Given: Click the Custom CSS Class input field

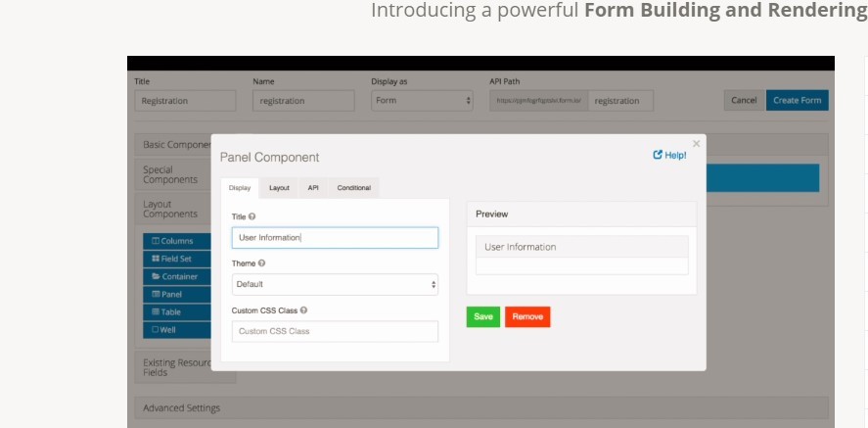Looking at the screenshot, I should (x=335, y=331).
